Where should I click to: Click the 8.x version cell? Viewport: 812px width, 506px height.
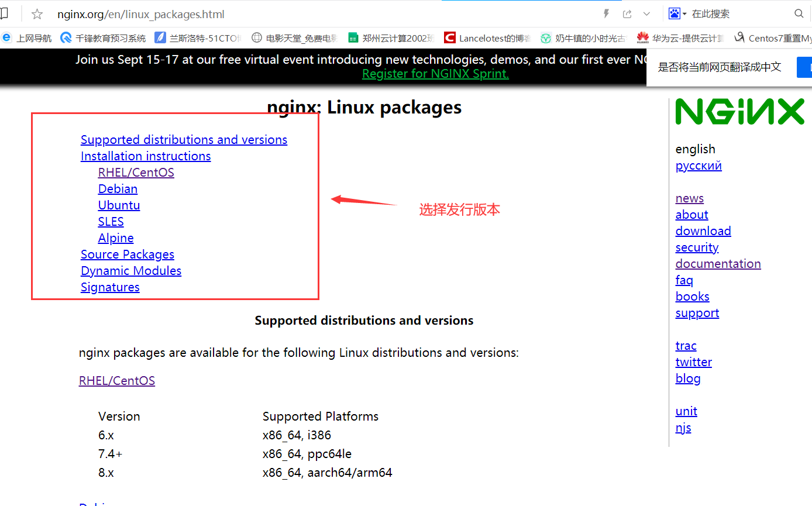click(106, 473)
